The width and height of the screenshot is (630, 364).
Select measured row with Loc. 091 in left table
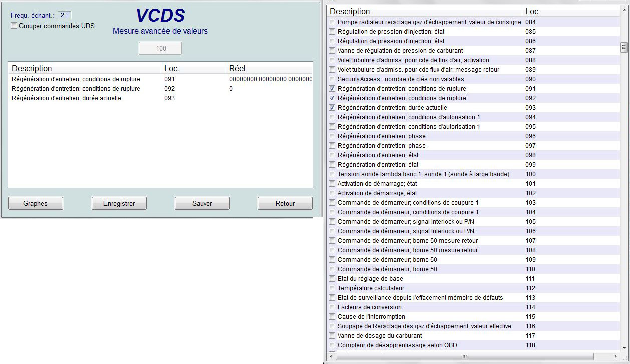pyautogui.click(x=160, y=79)
